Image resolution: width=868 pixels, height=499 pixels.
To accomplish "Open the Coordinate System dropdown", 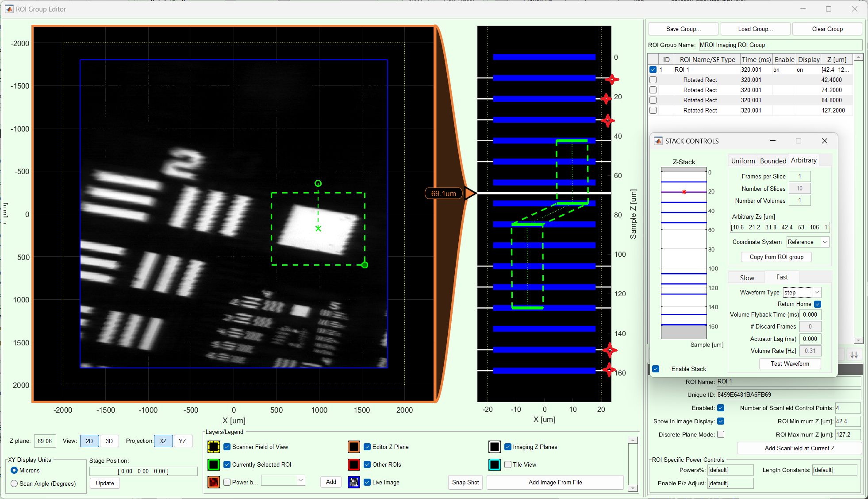I will pos(807,242).
